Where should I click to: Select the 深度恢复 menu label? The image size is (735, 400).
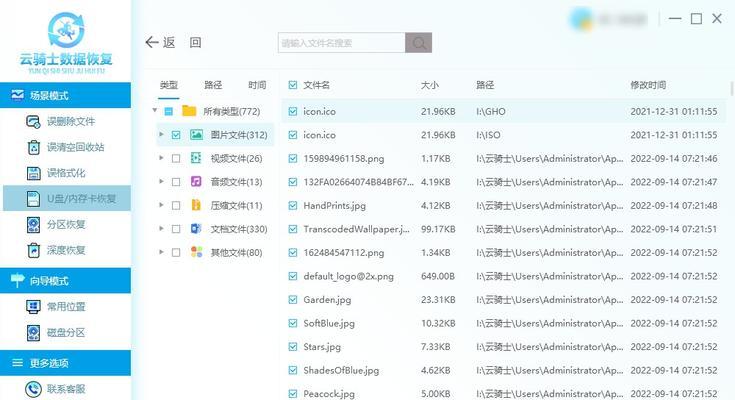pos(66,250)
